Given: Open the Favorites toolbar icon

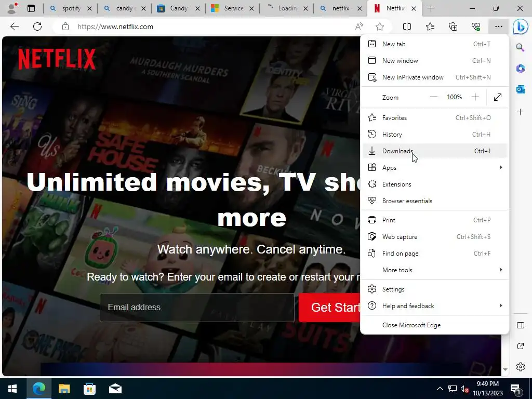Looking at the screenshot, I should pos(430,26).
